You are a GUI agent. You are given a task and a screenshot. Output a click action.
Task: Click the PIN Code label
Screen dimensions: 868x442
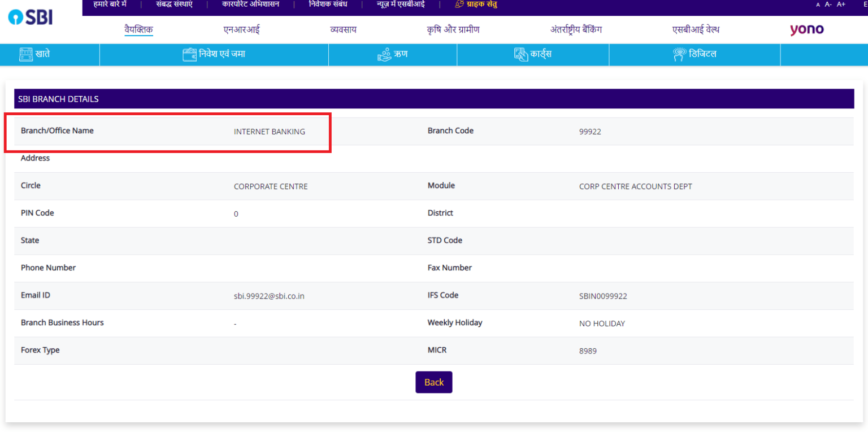37,213
